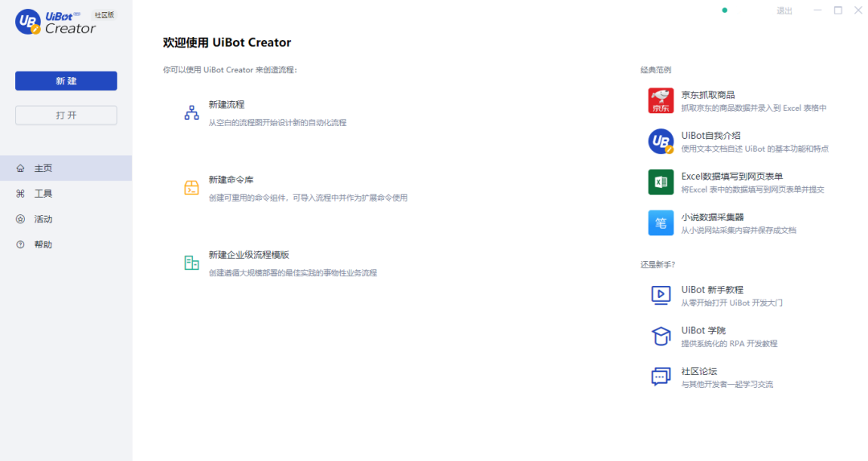Click the UiBot Creator logo icon
Screen dimensions: 868x461
[x=27, y=22]
